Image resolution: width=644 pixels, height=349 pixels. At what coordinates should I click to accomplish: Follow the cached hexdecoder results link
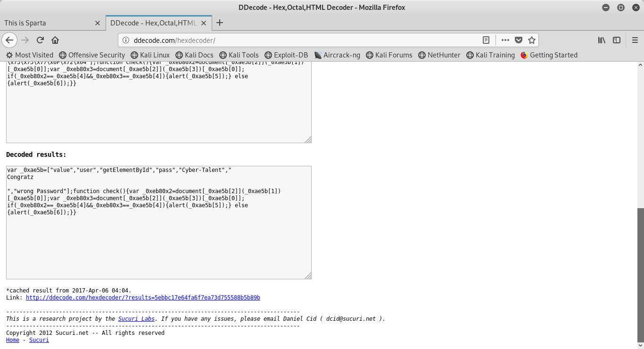click(143, 298)
